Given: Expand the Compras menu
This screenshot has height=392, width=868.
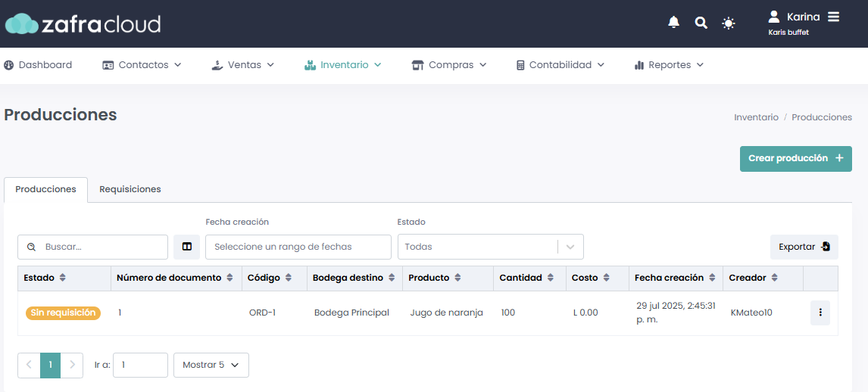Looking at the screenshot, I should (449, 64).
